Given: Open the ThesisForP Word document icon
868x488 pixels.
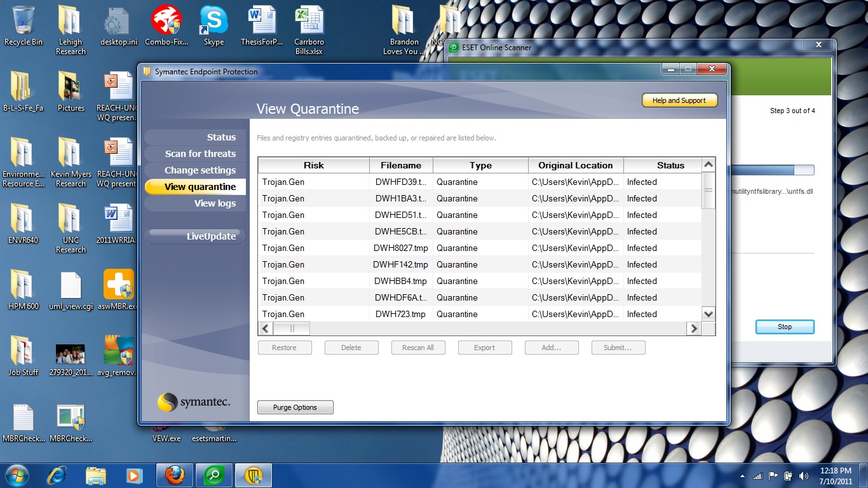Looking at the screenshot, I should pos(262,25).
